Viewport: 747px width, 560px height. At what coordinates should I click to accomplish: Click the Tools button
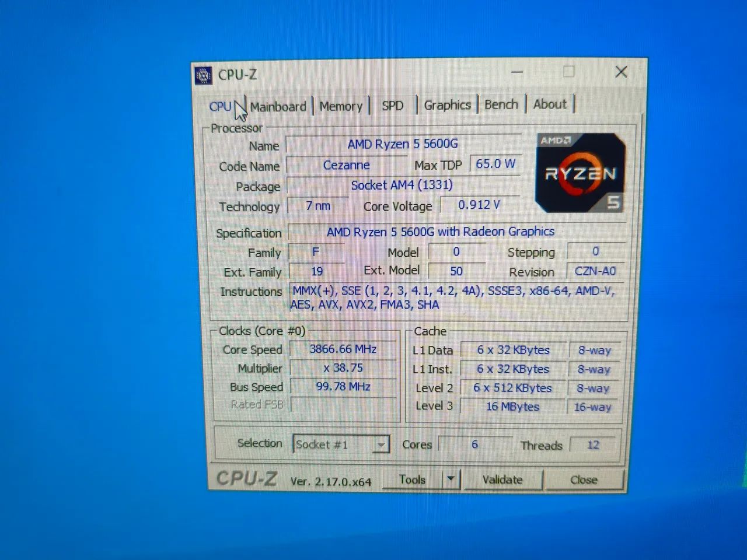tap(413, 480)
